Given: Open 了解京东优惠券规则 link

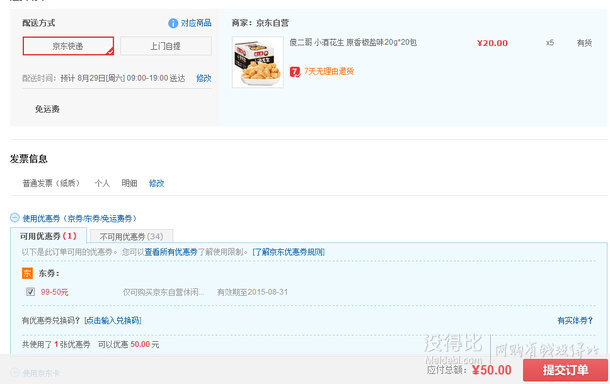Looking at the screenshot, I should point(289,252).
